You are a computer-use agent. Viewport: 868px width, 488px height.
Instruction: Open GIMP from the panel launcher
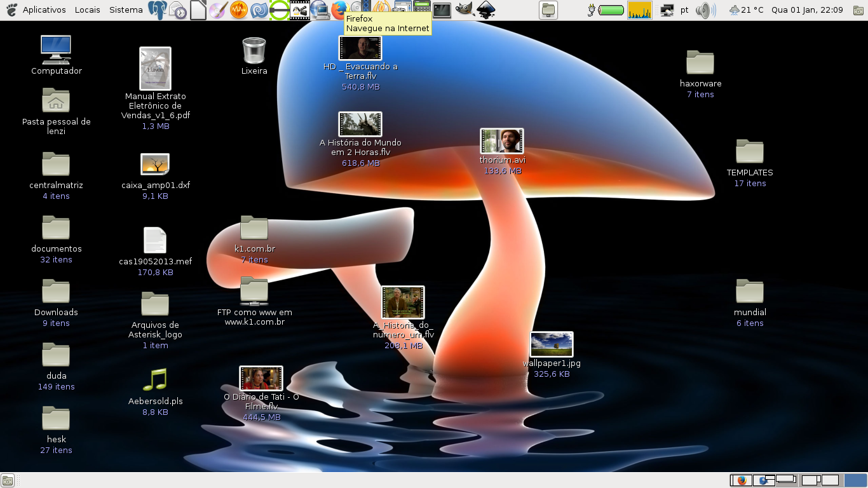464,10
